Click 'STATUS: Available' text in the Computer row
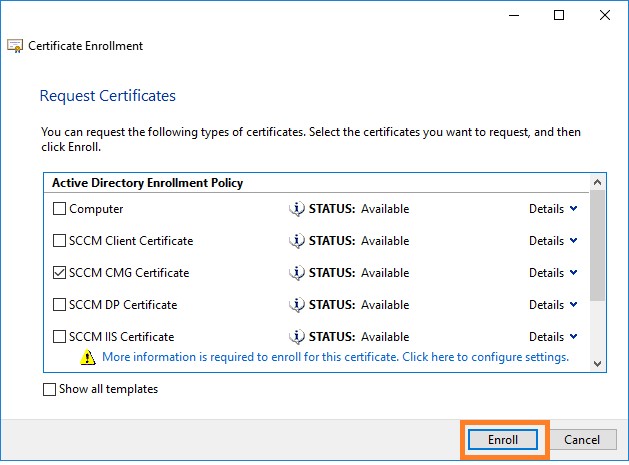 pyautogui.click(x=359, y=209)
